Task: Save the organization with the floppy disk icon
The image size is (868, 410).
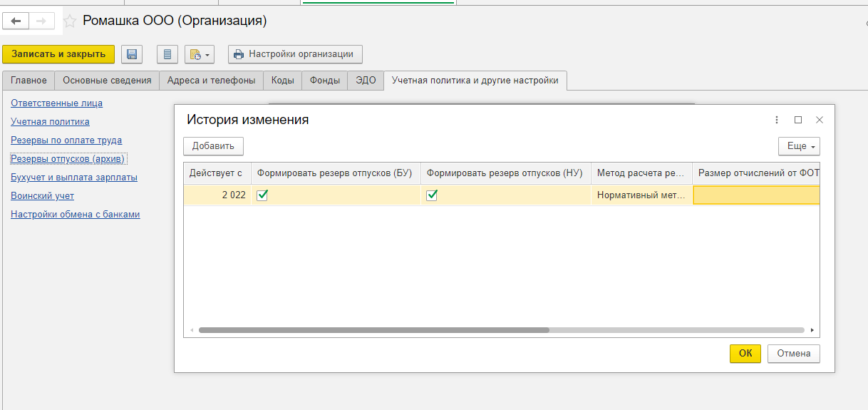Action: 132,54
